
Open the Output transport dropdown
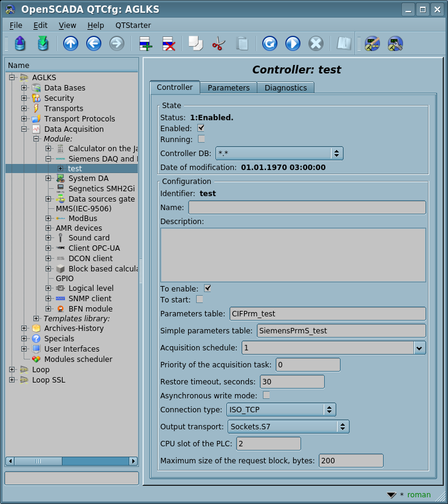coord(288,426)
